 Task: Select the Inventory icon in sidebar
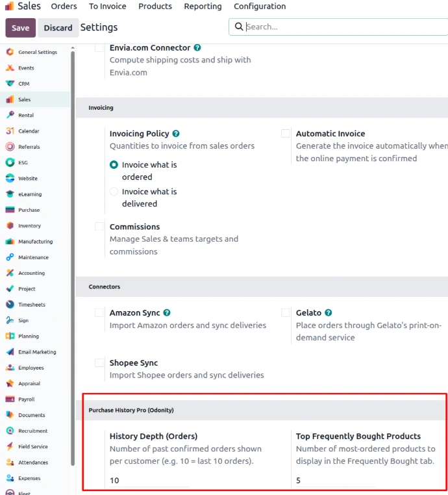(10, 226)
